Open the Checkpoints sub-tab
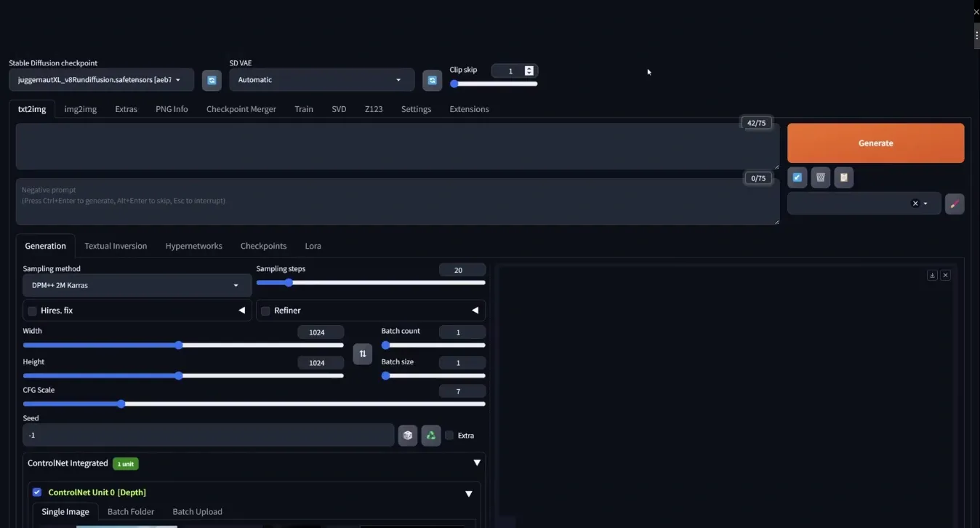980x528 pixels. (x=263, y=246)
